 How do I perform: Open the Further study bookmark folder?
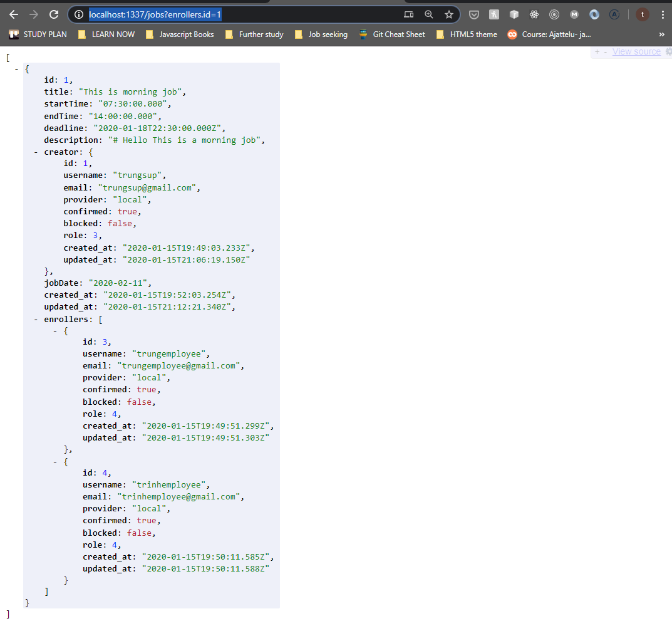pyautogui.click(x=254, y=34)
